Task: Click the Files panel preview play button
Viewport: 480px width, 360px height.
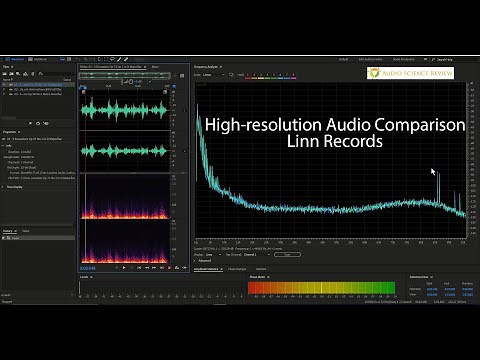Action: pos(30,123)
